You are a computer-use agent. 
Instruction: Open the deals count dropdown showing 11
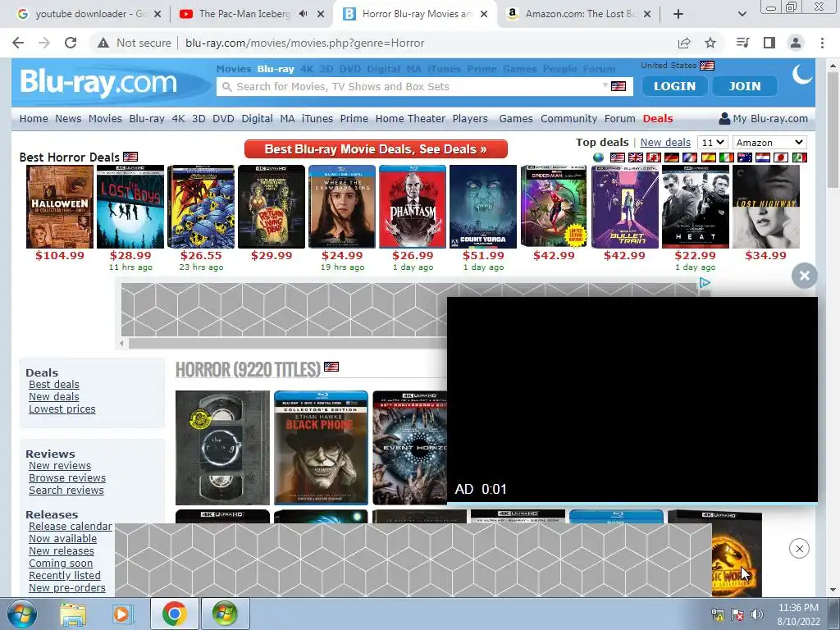point(713,143)
